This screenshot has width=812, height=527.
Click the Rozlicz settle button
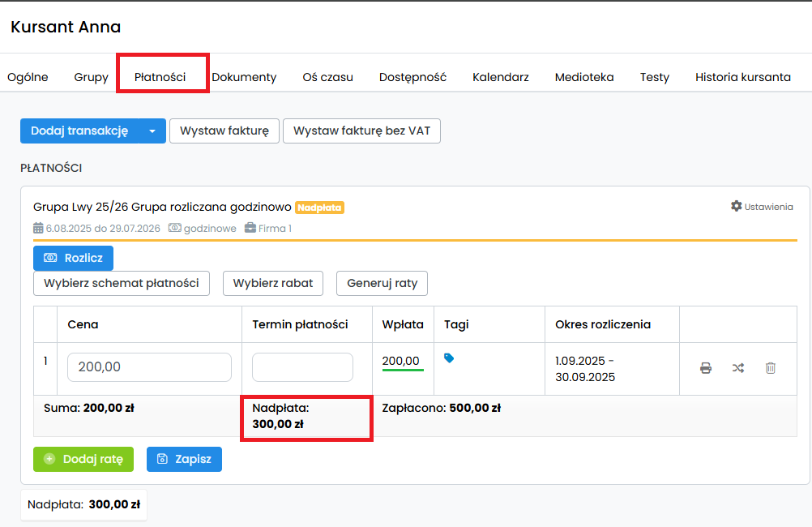click(x=73, y=258)
